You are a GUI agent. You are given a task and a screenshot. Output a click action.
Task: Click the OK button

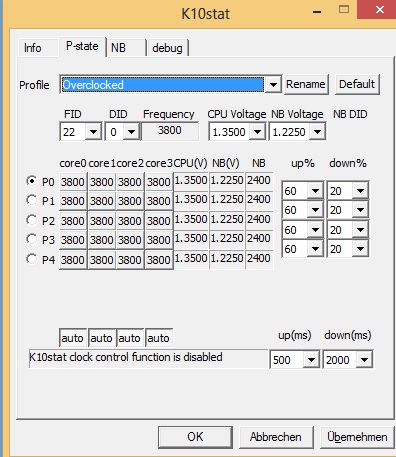coord(195,437)
